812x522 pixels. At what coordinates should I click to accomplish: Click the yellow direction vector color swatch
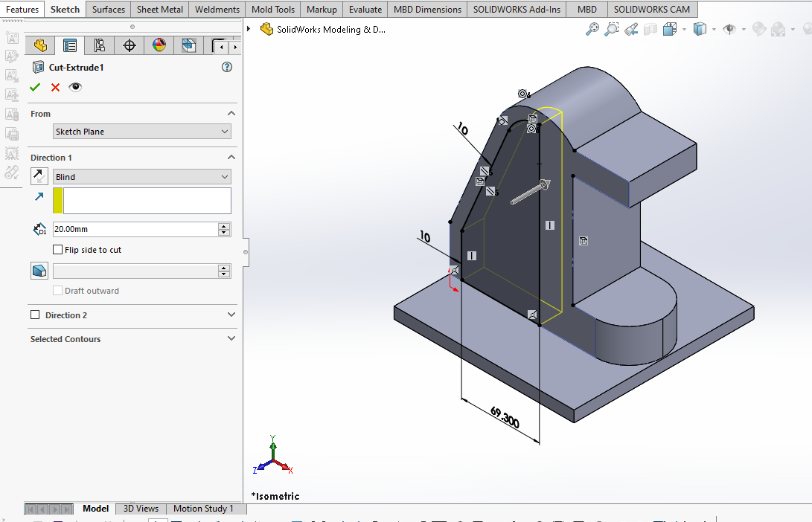tap(58, 201)
